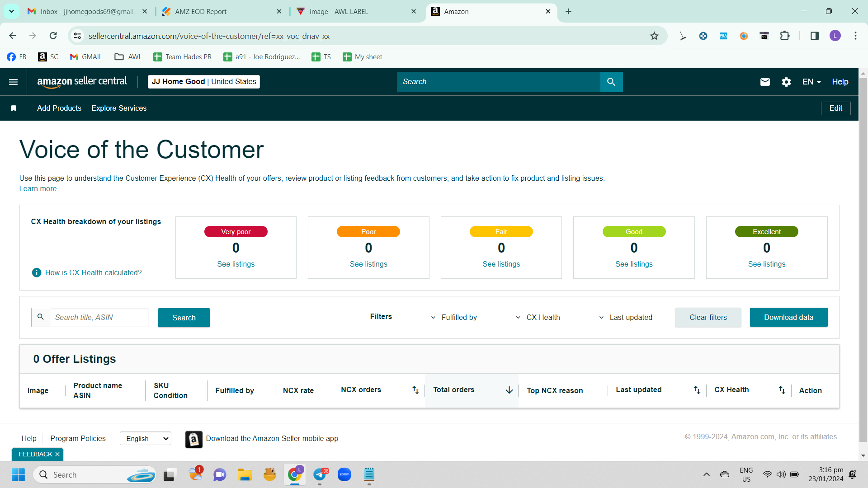Click the Windows taskbar Search box

94,475
